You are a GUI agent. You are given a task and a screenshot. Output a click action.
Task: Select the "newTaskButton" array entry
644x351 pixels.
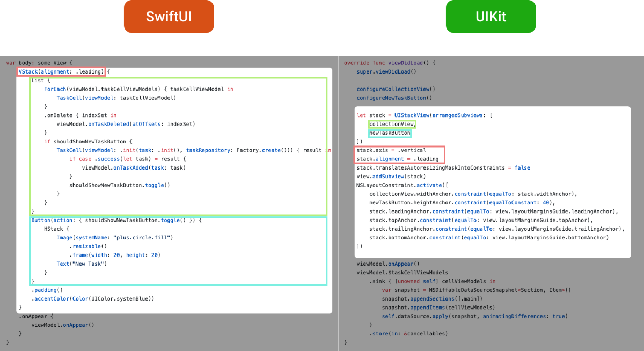point(390,133)
